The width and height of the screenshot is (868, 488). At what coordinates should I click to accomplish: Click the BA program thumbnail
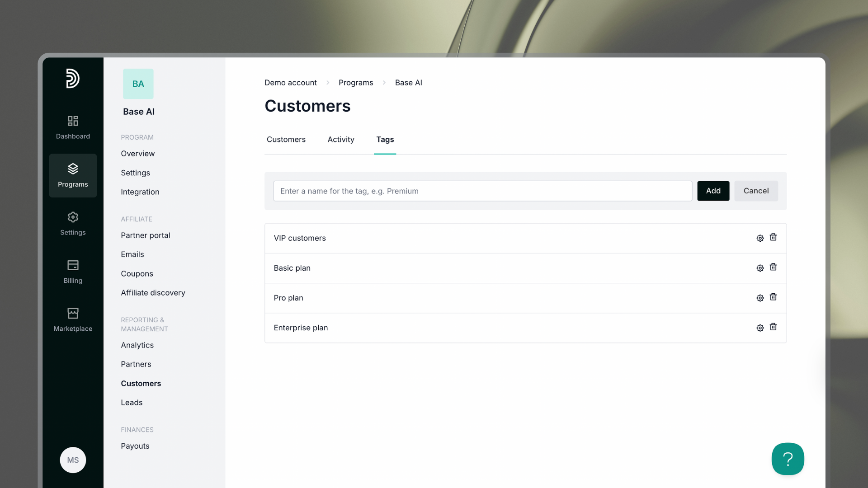point(138,84)
